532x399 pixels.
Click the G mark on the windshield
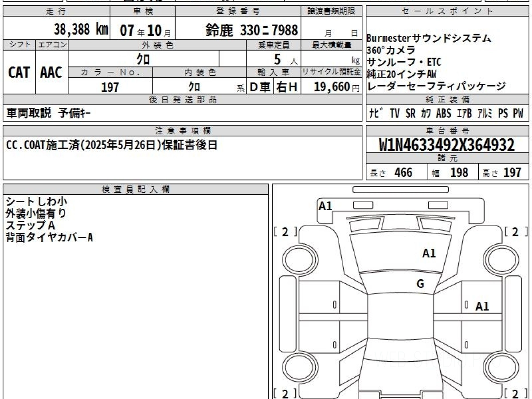click(420, 284)
